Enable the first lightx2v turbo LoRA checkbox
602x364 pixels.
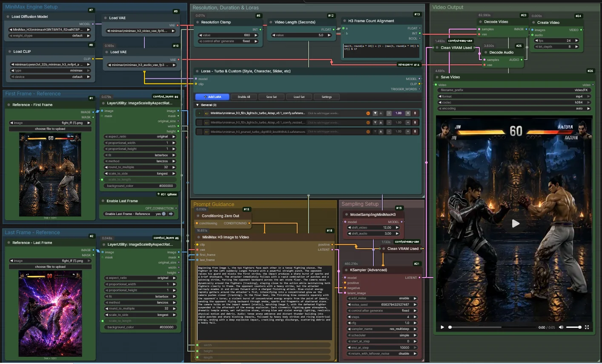(199, 113)
